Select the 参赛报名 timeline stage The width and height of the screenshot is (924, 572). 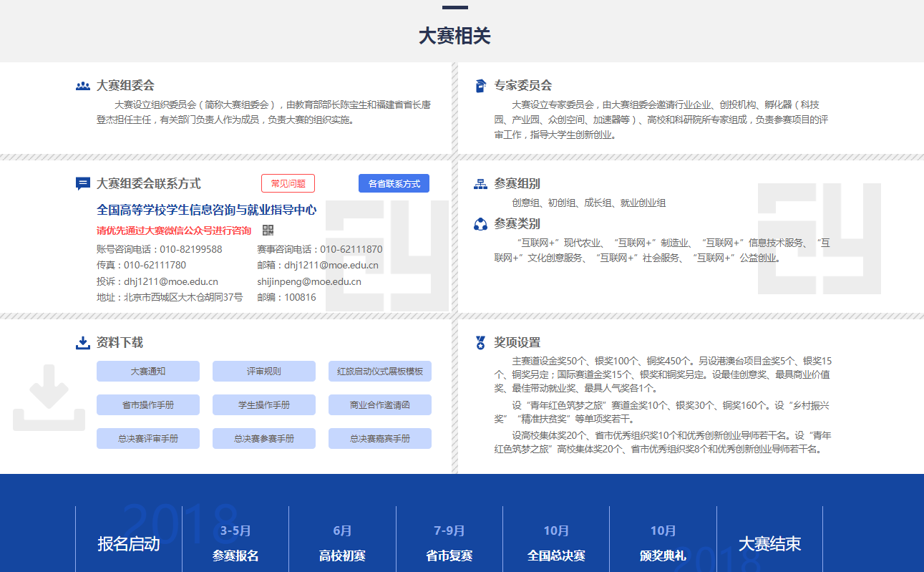[235, 556]
